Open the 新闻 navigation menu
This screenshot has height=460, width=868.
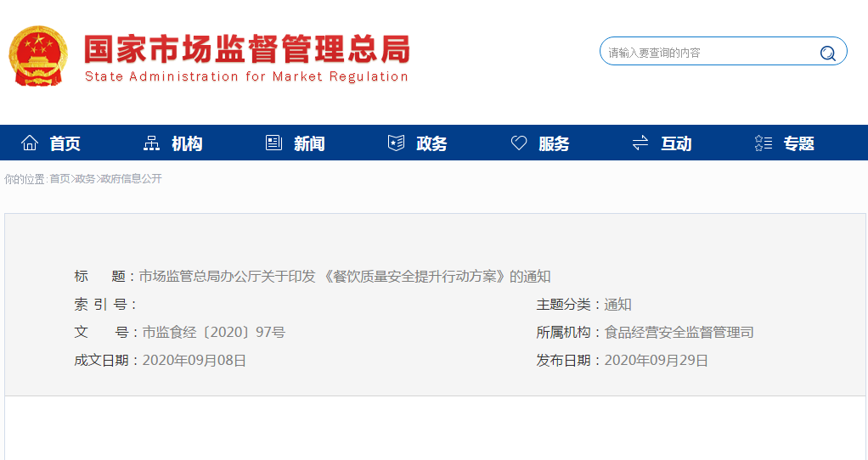tap(309, 143)
